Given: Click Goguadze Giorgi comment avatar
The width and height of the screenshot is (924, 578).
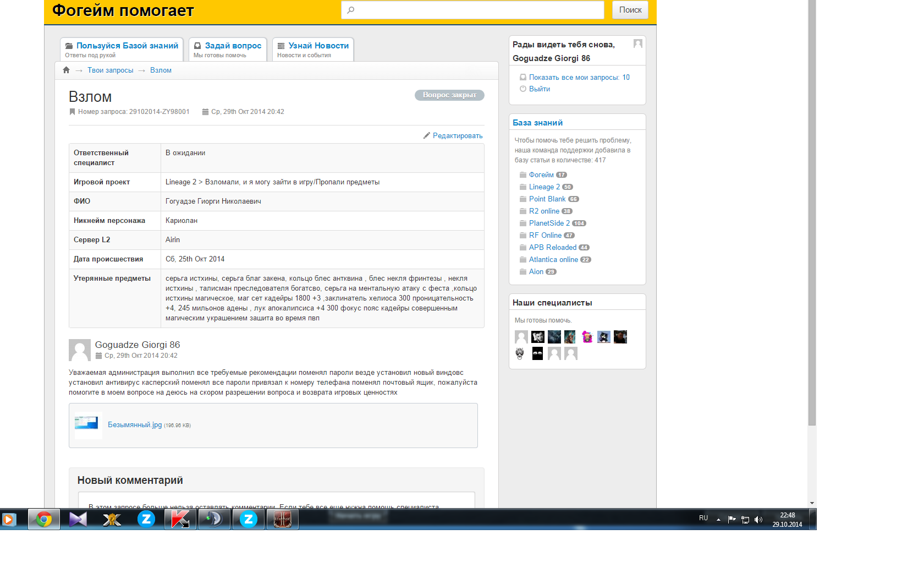Looking at the screenshot, I should [80, 350].
